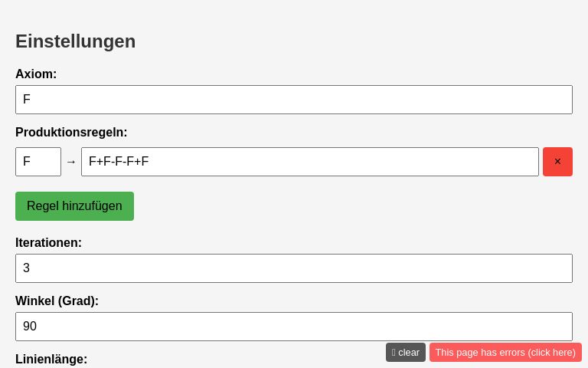The height and width of the screenshot is (368, 588).
Task: Click the Regel hinzufügen button
Action: [x=74, y=206]
